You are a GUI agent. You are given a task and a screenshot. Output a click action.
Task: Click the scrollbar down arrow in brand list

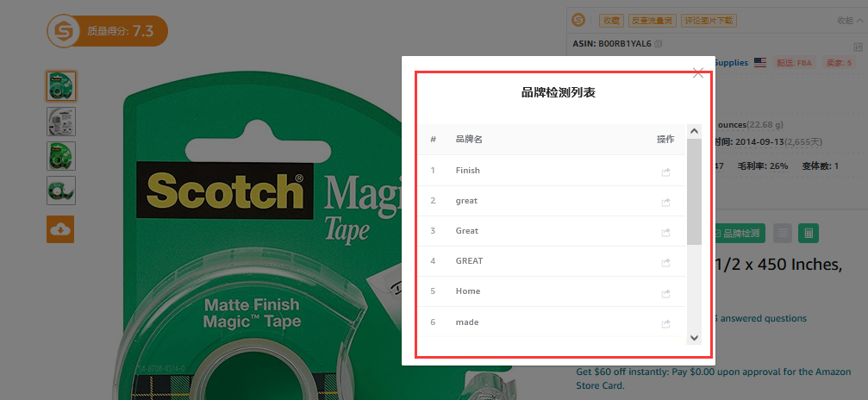tap(694, 337)
